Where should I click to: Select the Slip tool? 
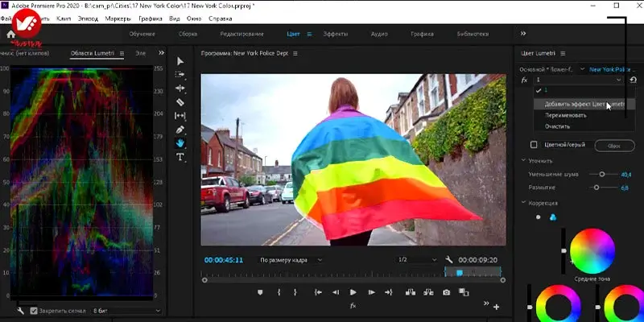click(180, 116)
